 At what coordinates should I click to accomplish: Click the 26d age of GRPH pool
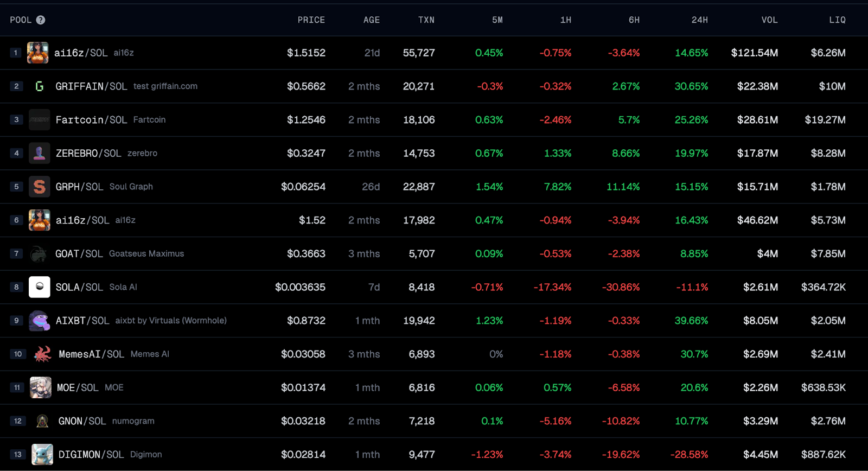[x=371, y=187]
